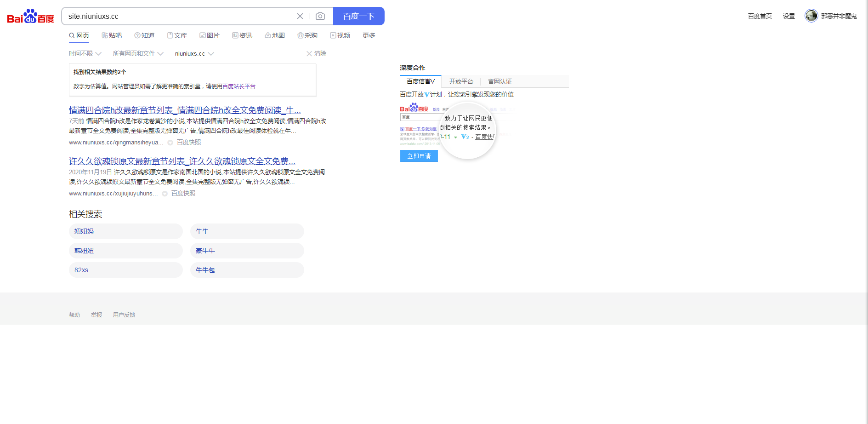Viewport: 868px width, 424px height.
Task: Click the Baidu logo
Action: pos(30,16)
